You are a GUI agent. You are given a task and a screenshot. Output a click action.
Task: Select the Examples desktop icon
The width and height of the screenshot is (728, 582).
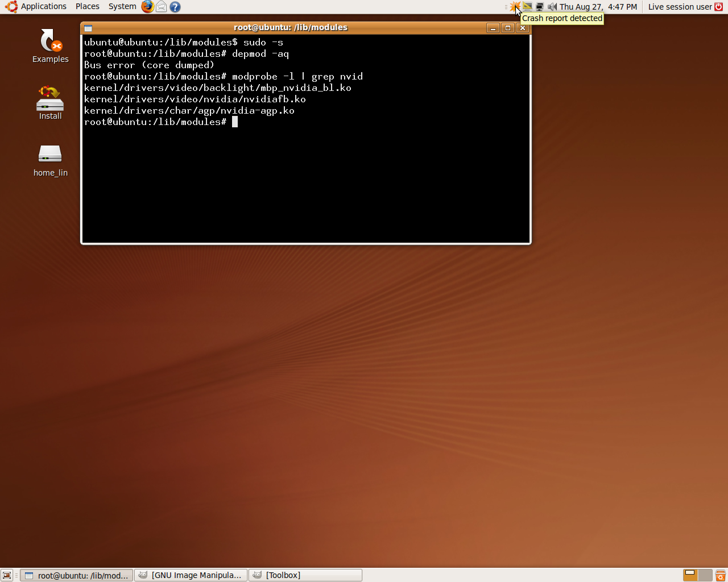(x=51, y=45)
